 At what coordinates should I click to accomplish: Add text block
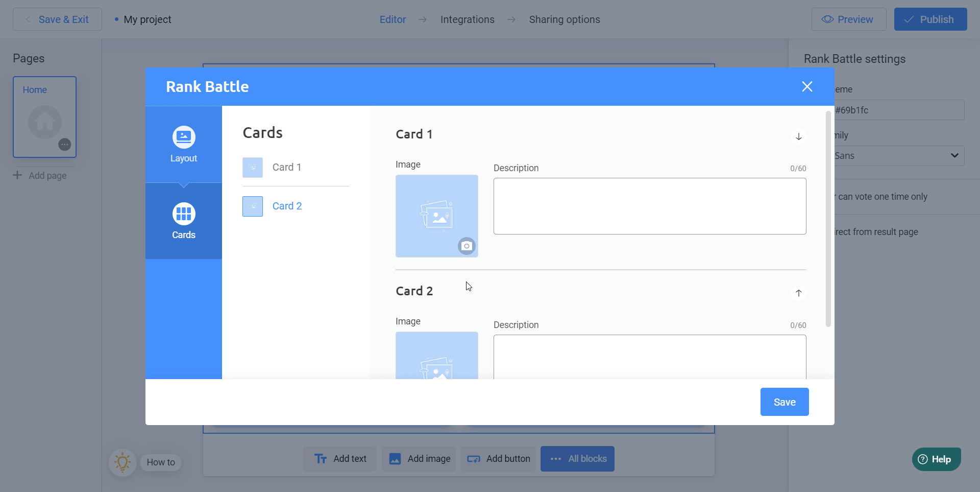340,459
